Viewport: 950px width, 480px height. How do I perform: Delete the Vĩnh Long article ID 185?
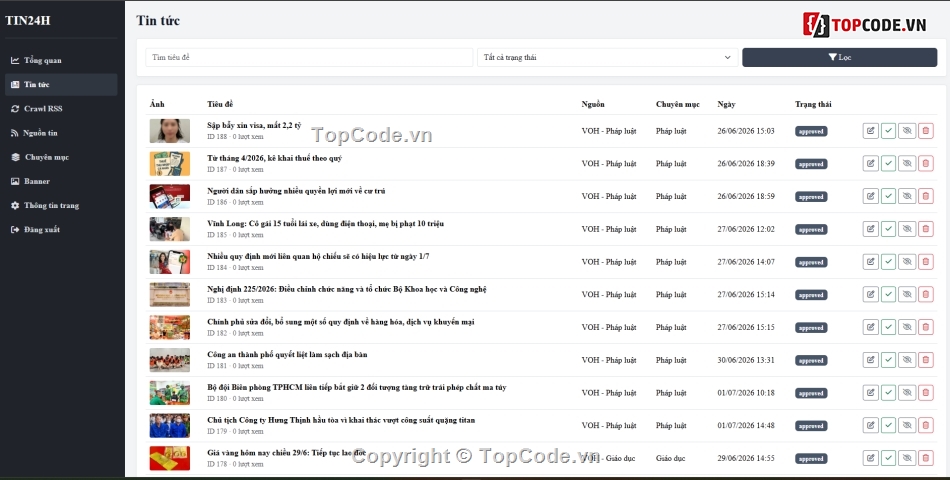coord(925,229)
